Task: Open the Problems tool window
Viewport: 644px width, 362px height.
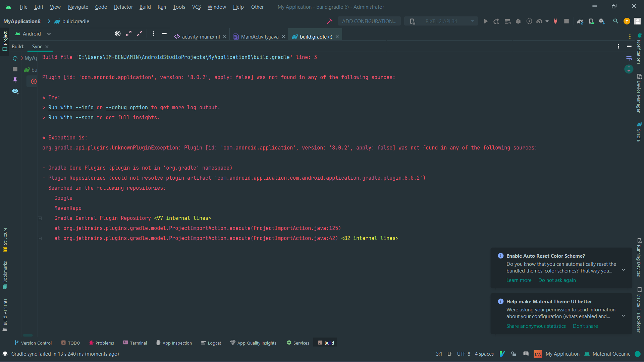Action: click(101, 343)
